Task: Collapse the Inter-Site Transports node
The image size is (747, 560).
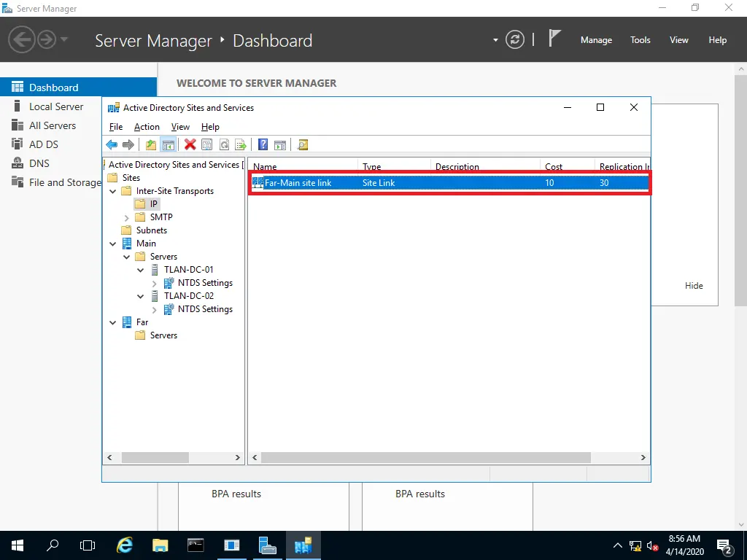Action: [113, 192]
